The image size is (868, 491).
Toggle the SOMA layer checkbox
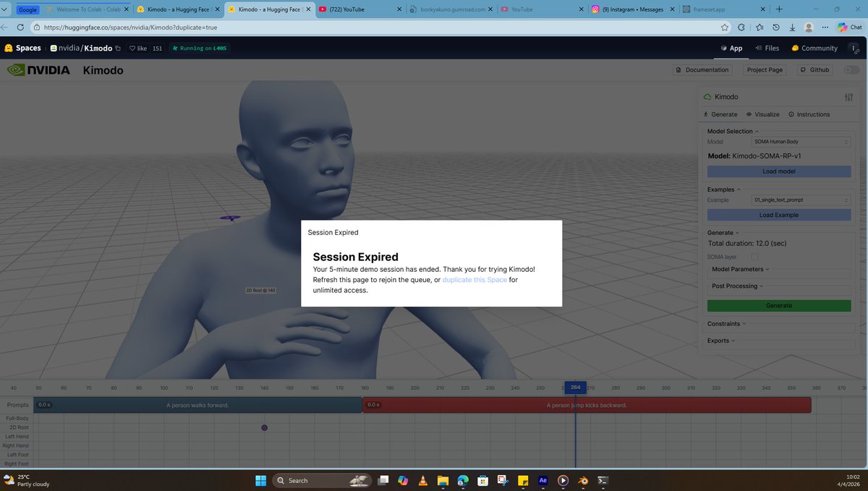[x=755, y=257]
